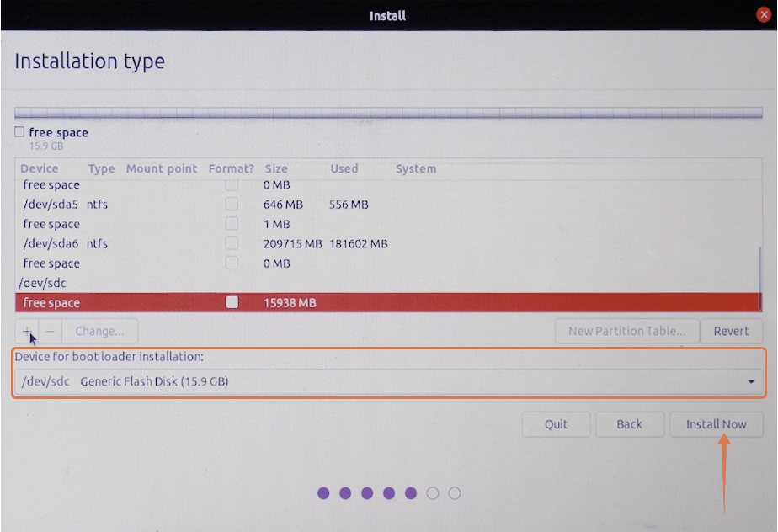Click the 646 MB size cell
This screenshot has height=532, width=778.
tap(283, 205)
